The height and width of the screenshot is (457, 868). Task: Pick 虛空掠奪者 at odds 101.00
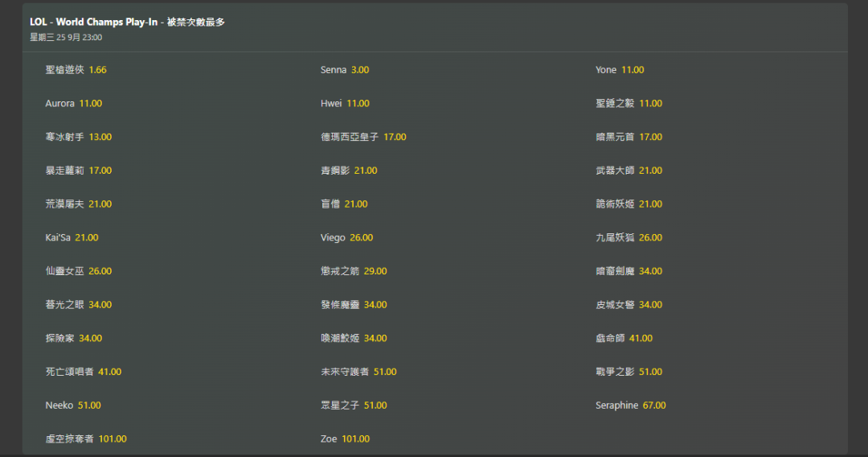point(86,439)
